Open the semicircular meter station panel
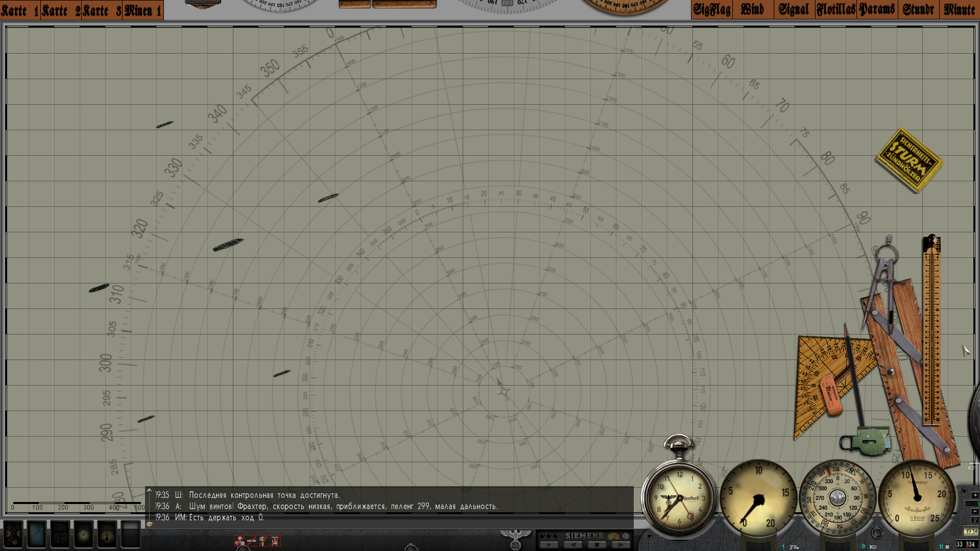 (x=107, y=534)
